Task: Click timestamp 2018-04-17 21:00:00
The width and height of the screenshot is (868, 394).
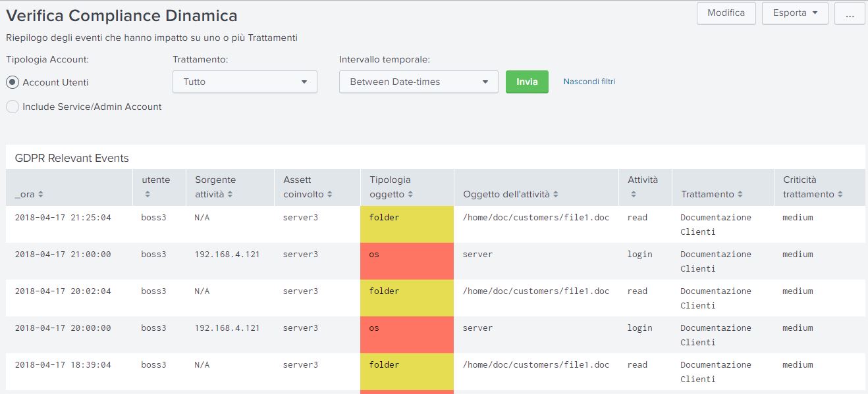Action: click(63, 254)
